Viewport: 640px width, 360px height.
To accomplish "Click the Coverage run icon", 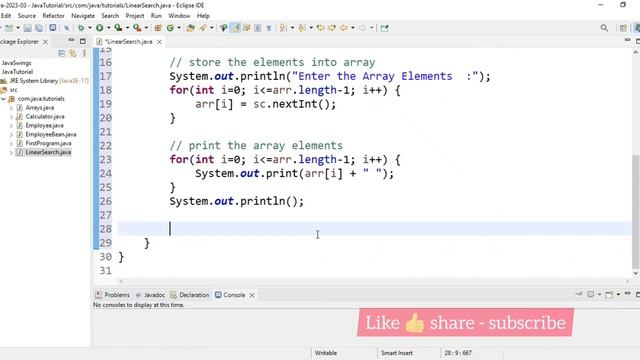I will 118,28.
